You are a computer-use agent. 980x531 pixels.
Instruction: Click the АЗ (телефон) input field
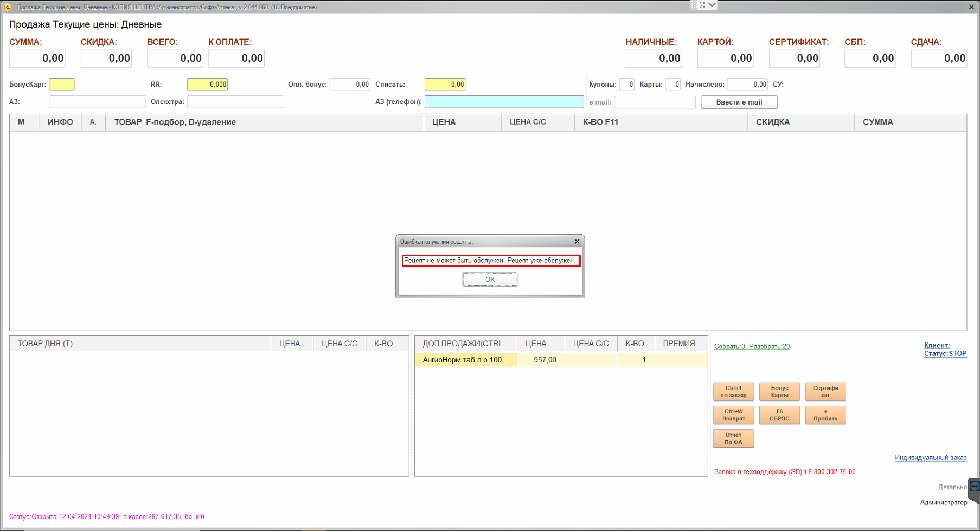[504, 102]
